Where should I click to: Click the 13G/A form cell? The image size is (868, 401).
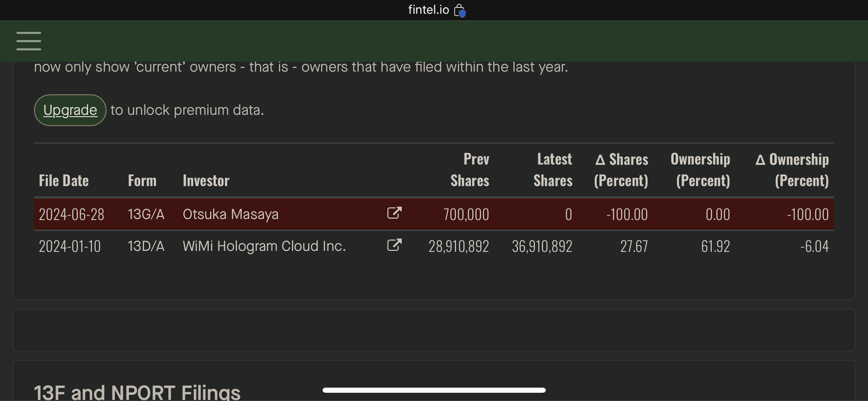pyautogui.click(x=146, y=214)
